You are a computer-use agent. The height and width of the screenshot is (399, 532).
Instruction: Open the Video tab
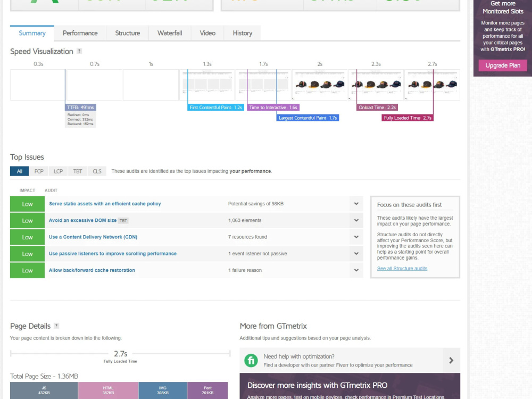click(207, 33)
